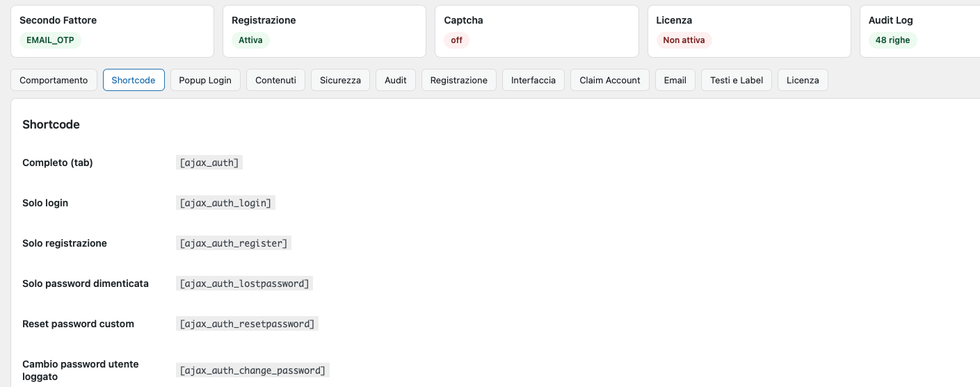Open the Testi e Label tab
This screenshot has width=980, height=387.
tap(737, 80)
